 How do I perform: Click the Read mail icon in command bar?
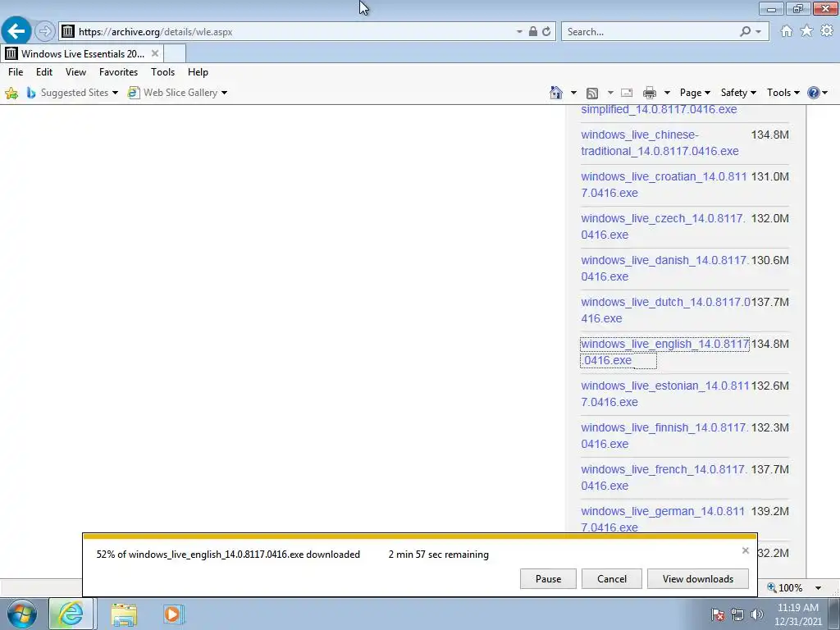pyautogui.click(x=627, y=93)
